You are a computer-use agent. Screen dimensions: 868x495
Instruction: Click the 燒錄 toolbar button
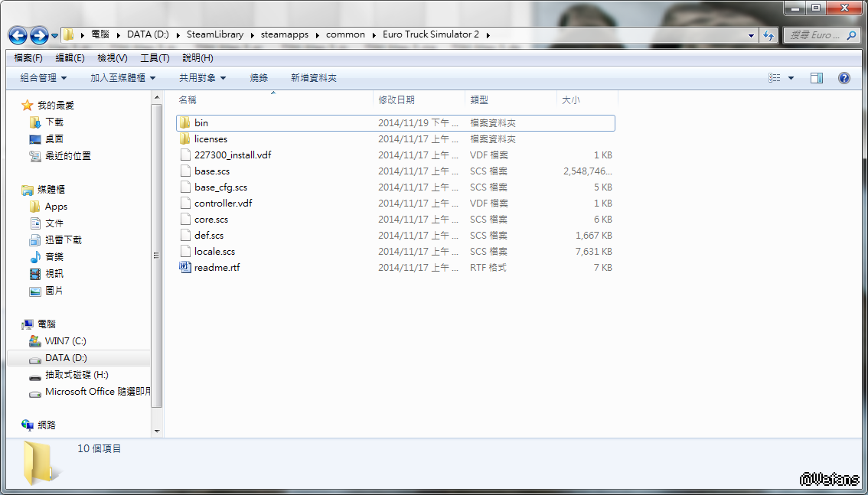click(259, 78)
